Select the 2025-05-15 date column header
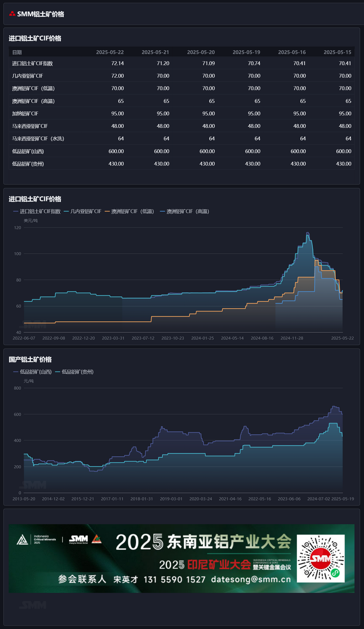Viewport: 364px width, 629px height. (337, 52)
